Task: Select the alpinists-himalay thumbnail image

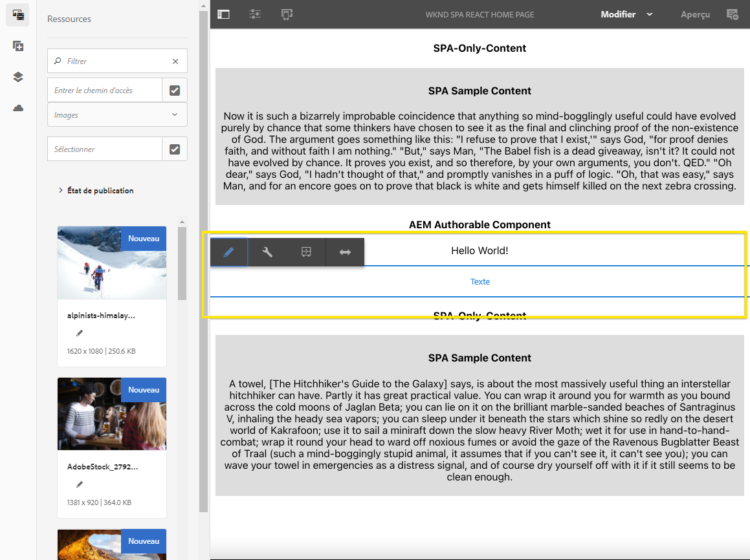Action: tap(112, 263)
